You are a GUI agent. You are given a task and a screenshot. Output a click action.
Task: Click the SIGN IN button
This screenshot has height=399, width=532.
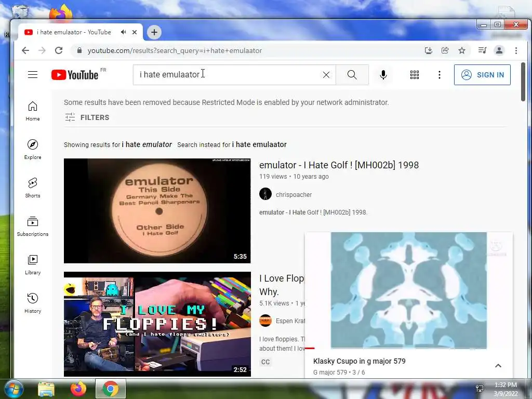coord(482,75)
